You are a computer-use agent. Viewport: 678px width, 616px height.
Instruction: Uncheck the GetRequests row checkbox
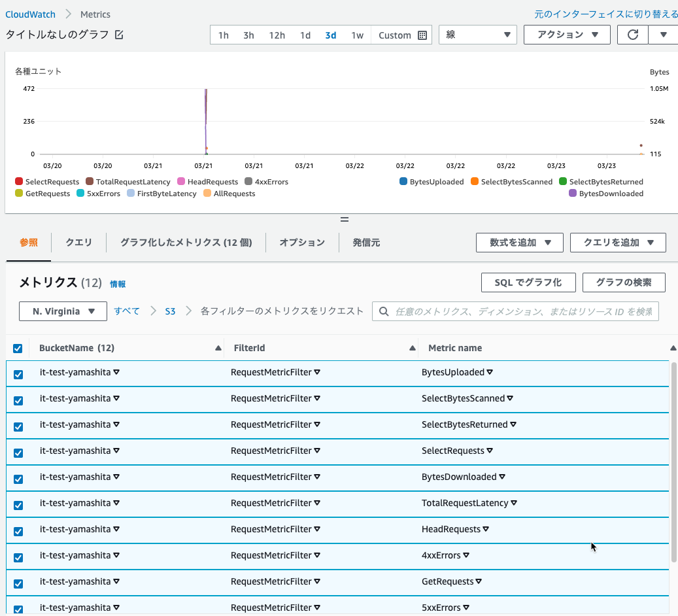click(x=18, y=583)
